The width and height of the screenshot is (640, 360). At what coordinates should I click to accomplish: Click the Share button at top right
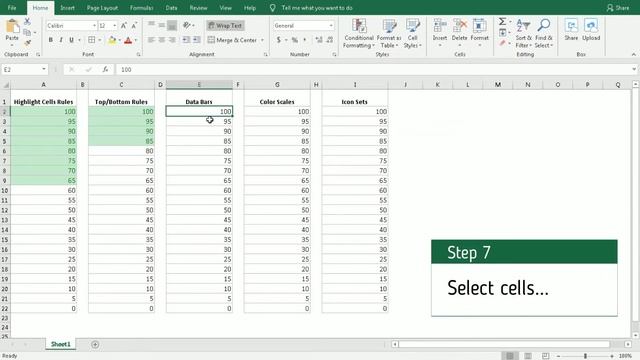[618, 8]
